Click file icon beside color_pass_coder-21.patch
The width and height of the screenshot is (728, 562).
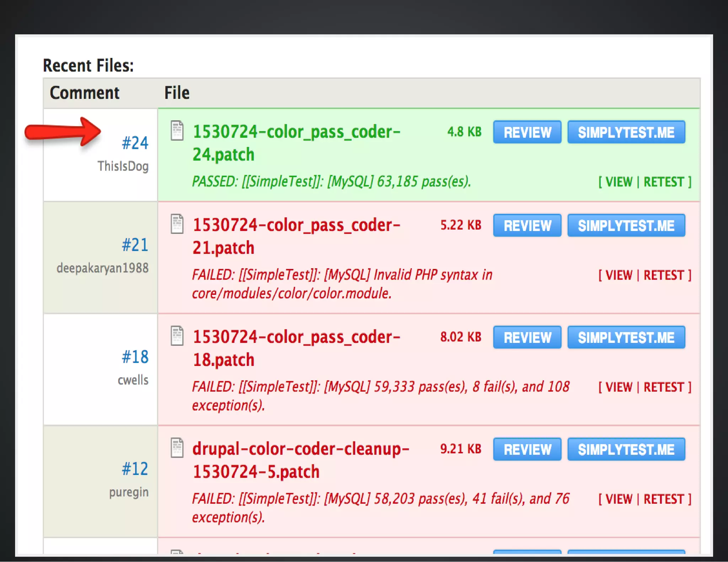tap(177, 224)
